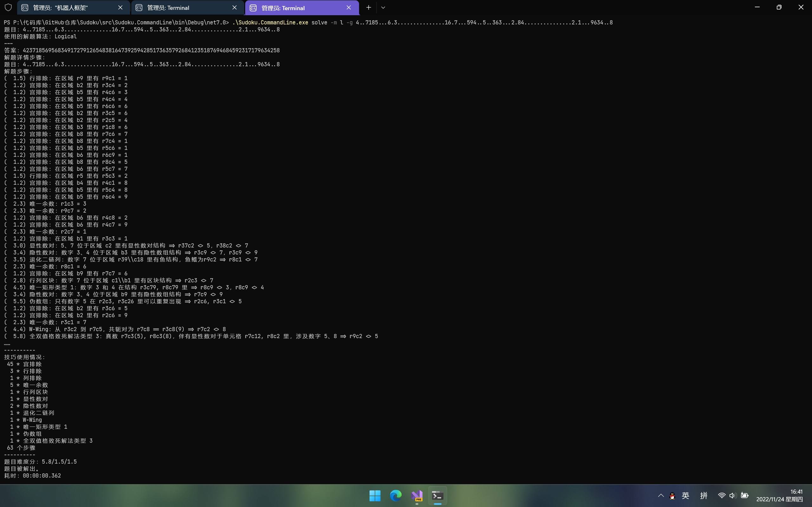
Task: Open the QQ penguin tray icon
Action: [x=672, y=496]
